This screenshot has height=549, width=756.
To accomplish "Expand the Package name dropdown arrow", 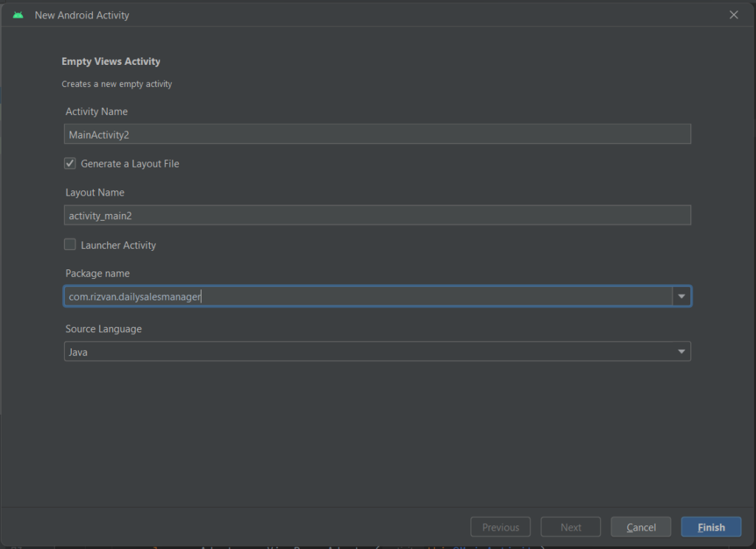I will [x=681, y=296].
